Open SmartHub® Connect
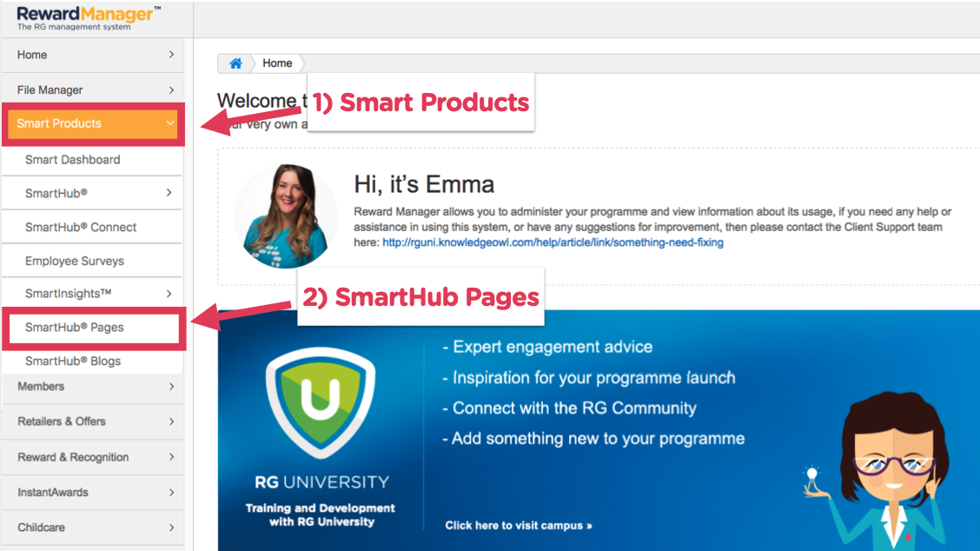 [92, 227]
